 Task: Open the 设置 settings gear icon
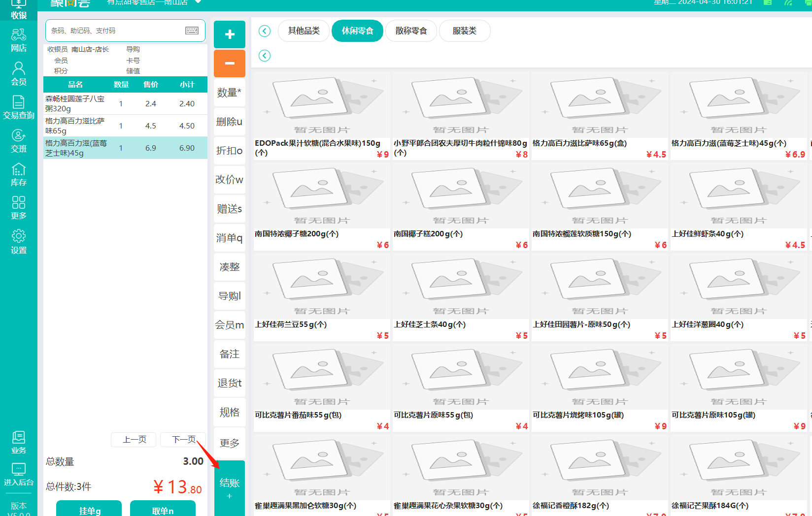pyautogui.click(x=19, y=241)
